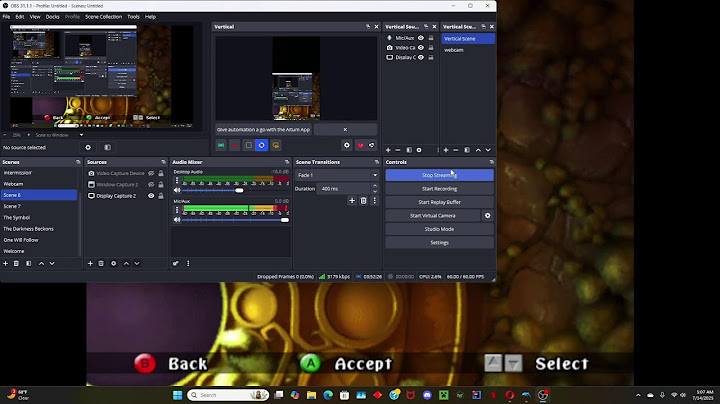Open OBS Settings from Controls dock

pyautogui.click(x=439, y=242)
